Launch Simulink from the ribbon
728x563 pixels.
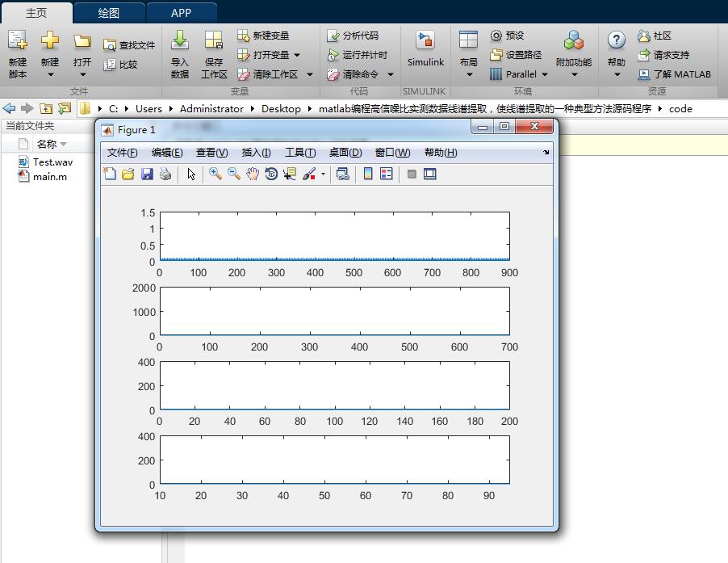425,48
